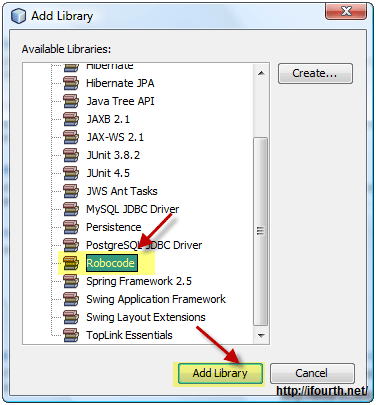Click the PostgreSQL JDBC Driver library icon
The image size is (376, 405).
[x=71, y=245]
